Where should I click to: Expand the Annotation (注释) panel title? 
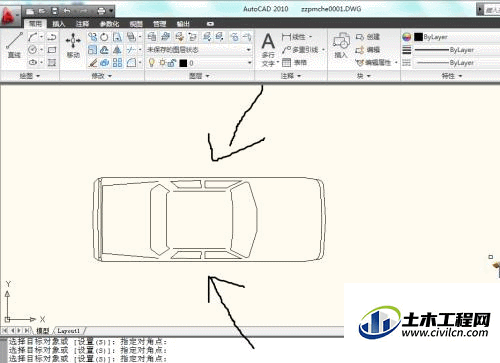[291, 76]
